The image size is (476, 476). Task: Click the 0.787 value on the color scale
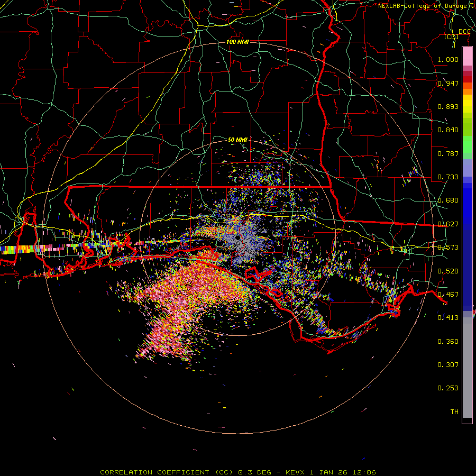coord(448,153)
